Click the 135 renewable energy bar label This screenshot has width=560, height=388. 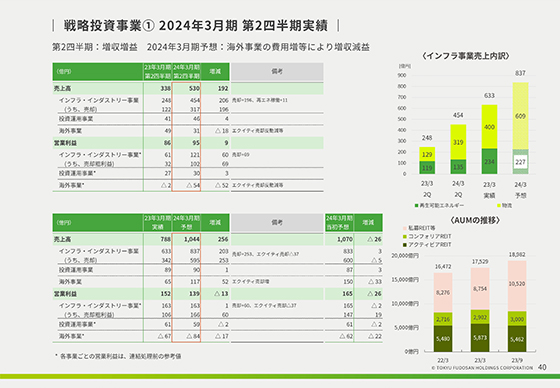click(x=458, y=167)
